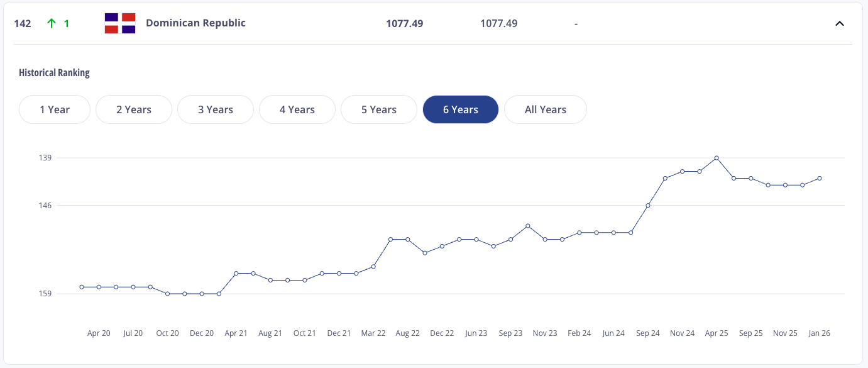View All Years ranking history
868x368 pixels.
coord(546,109)
